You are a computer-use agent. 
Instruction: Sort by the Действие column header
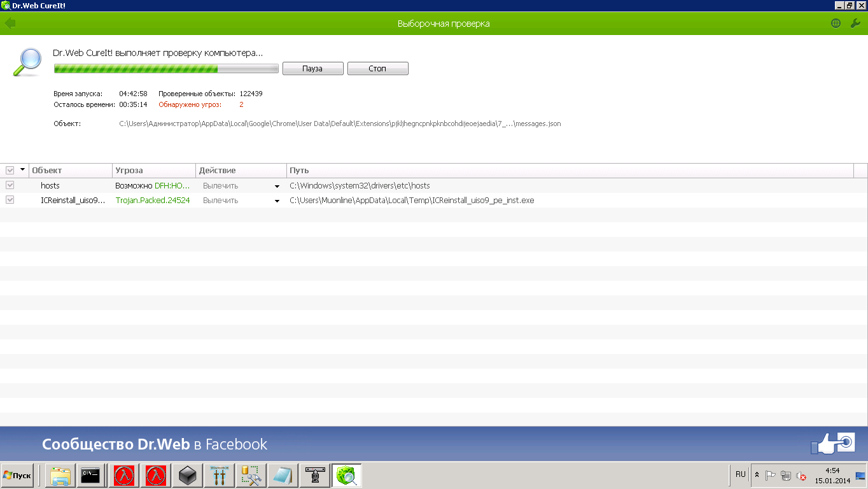click(x=241, y=171)
